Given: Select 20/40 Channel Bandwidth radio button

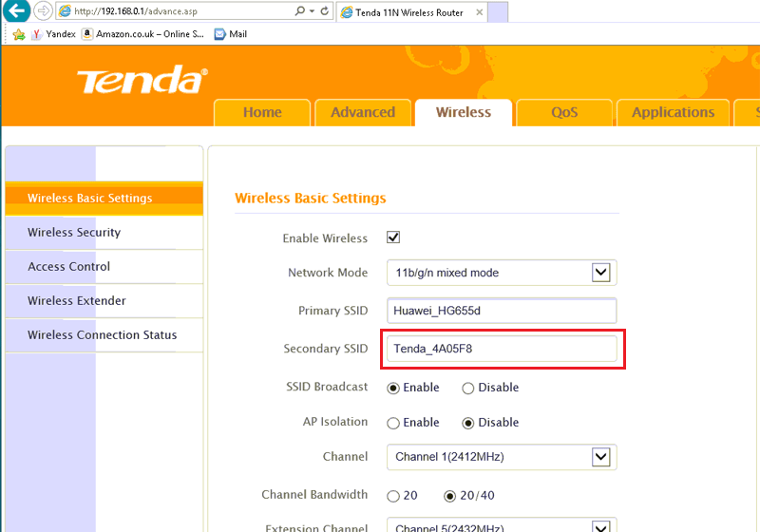Looking at the screenshot, I should click(449, 496).
